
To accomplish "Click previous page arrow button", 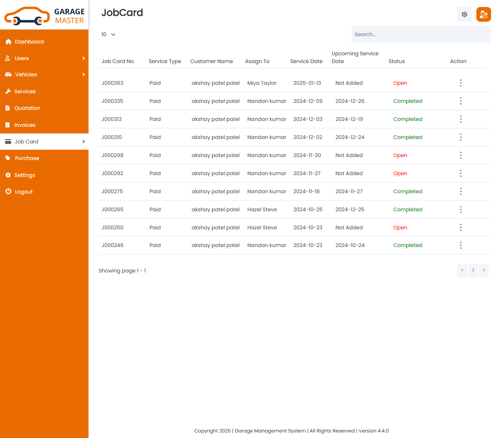I will click(x=462, y=270).
